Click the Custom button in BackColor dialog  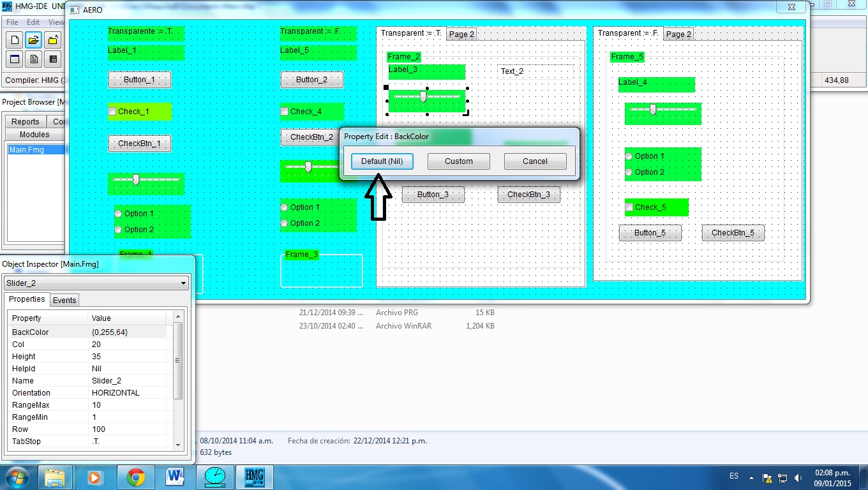(459, 161)
